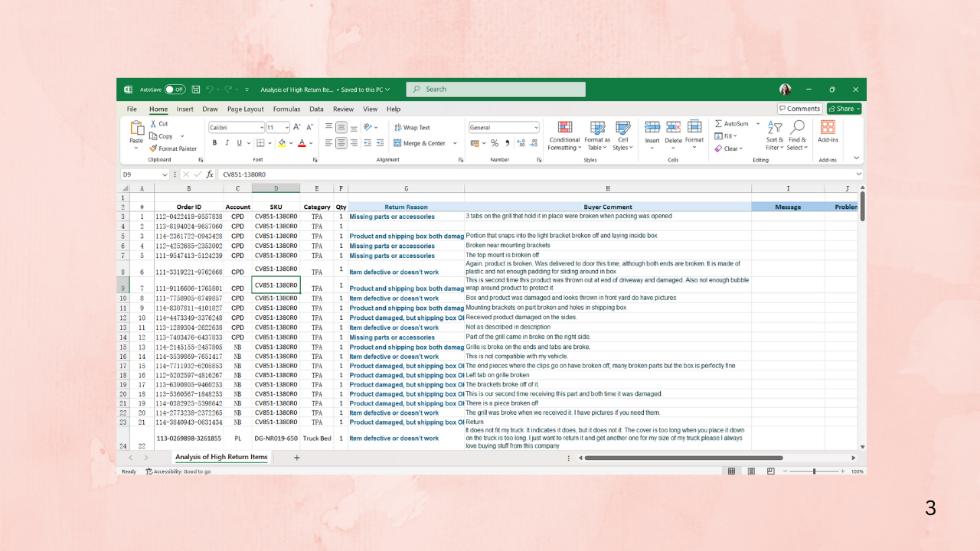
Task: Toggle the AutoSave switch
Action: click(175, 90)
